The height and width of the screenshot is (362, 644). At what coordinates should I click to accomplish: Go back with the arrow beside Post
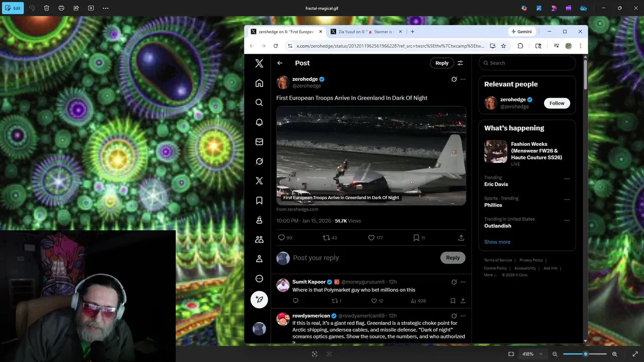[x=280, y=63]
